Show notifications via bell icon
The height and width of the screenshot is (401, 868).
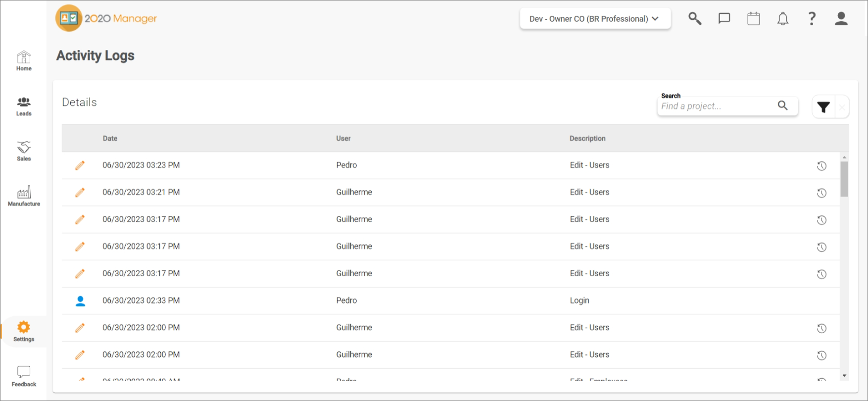[782, 19]
